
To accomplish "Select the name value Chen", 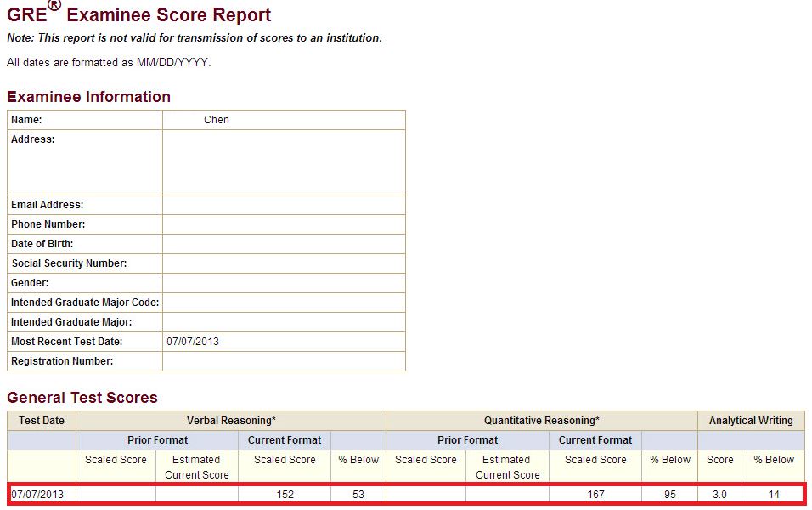I will (x=217, y=120).
